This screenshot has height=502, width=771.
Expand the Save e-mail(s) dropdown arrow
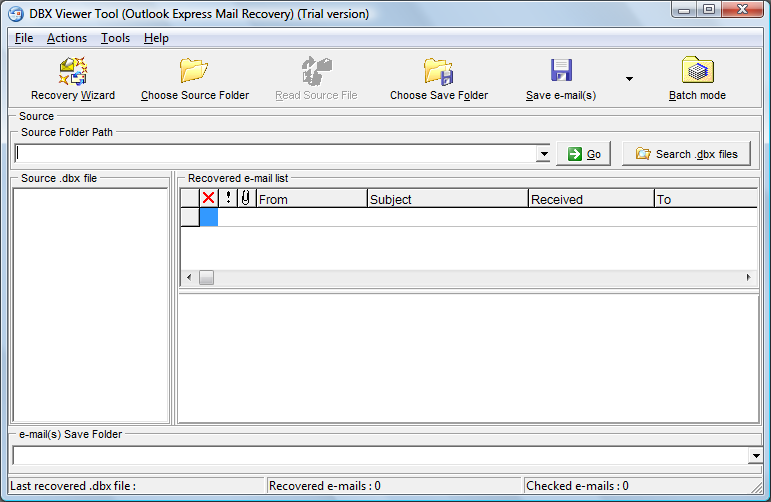tap(629, 79)
